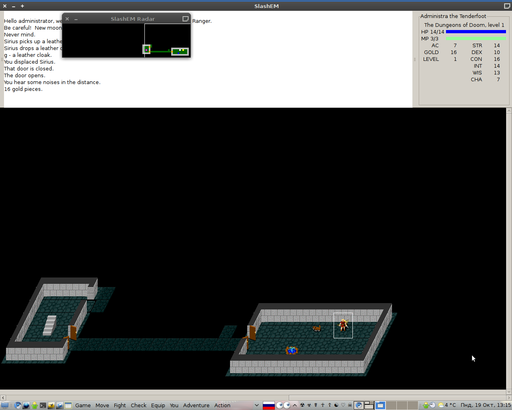Click the down-triangle tray icon
The width and height of the screenshot is (512, 410).
pyautogui.click(x=309, y=405)
